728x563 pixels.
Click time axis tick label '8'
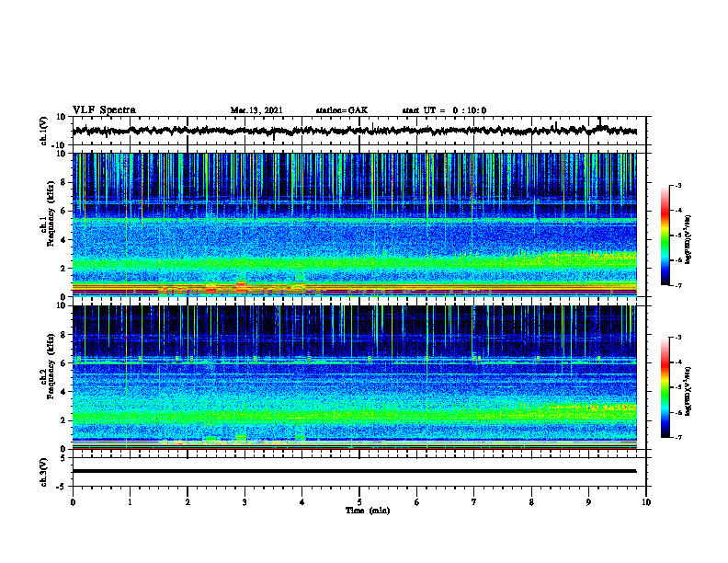point(531,502)
